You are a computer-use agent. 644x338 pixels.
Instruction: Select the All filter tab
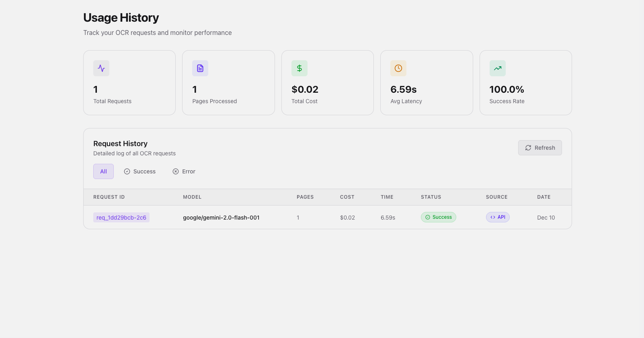coord(103,171)
